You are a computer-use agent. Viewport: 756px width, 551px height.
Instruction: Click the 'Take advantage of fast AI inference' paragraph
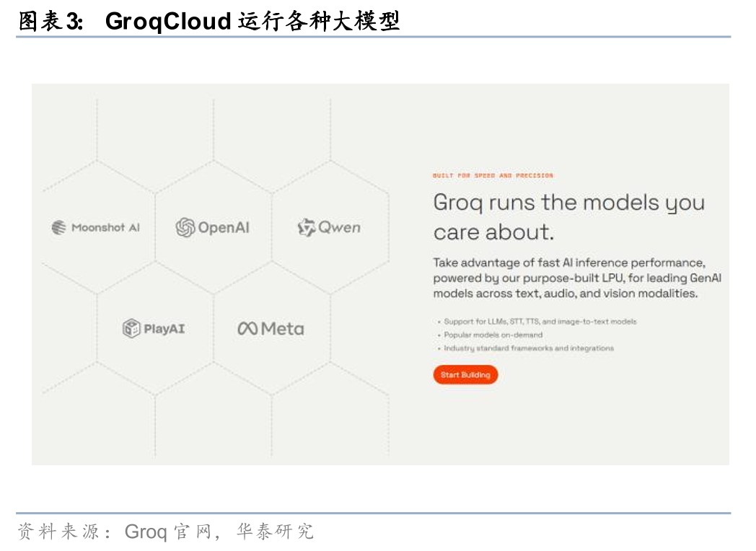point(576,278)
